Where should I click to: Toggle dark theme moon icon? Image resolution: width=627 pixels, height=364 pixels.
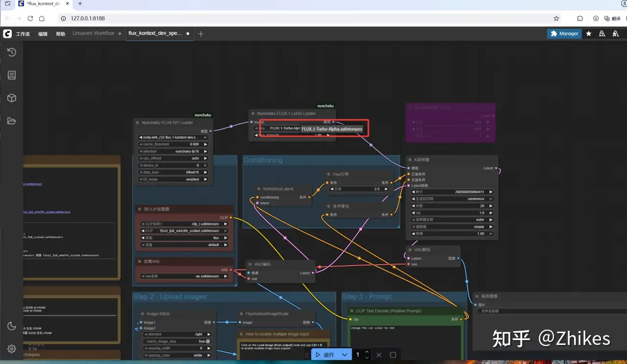click(x=12, y=326)
